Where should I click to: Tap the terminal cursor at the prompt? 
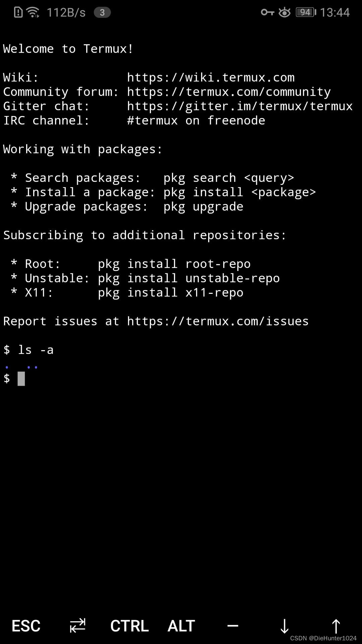(x=21, y=379)
